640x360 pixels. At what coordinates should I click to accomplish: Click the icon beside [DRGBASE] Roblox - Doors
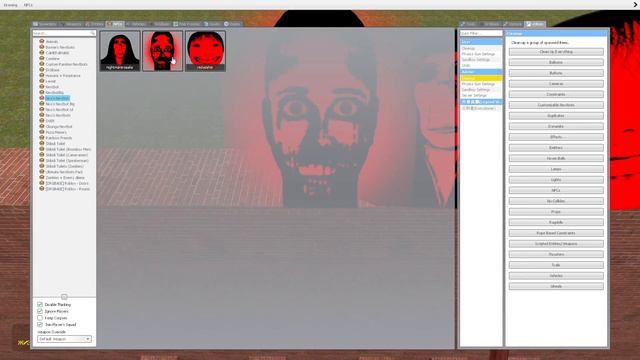click(42, 183)
